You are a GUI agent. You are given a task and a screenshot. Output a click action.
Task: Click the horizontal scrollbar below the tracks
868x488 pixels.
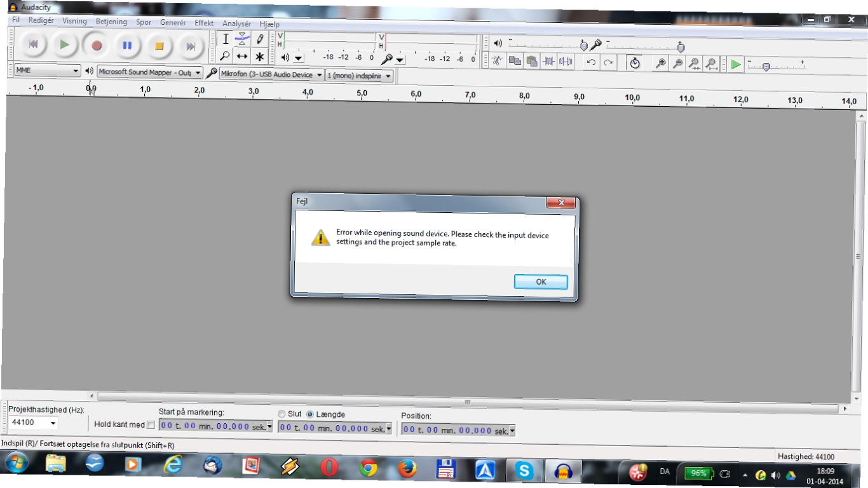click(467, 402)
